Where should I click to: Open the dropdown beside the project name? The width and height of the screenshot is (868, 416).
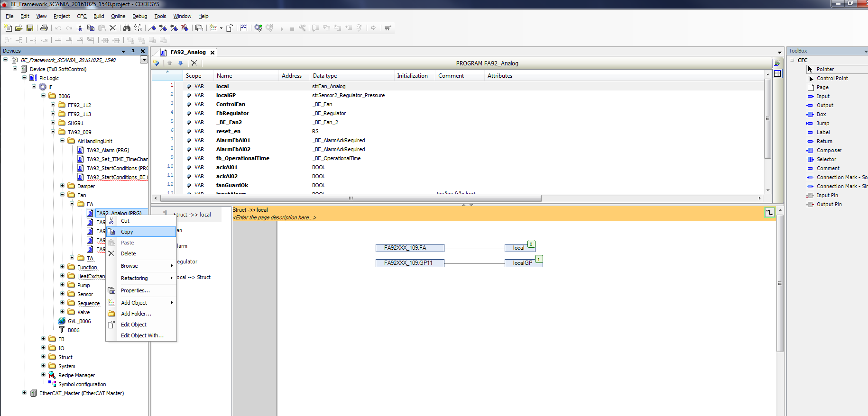tap(144, 60)
